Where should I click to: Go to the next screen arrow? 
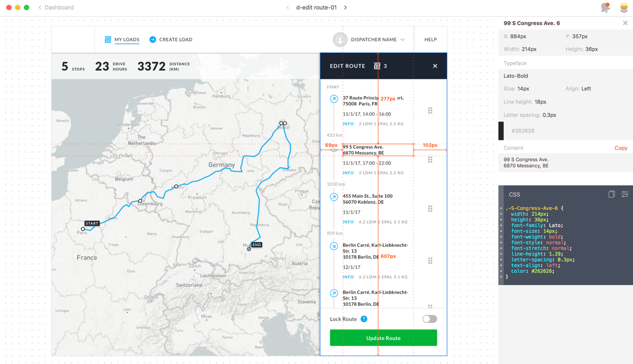pos(346,7)
